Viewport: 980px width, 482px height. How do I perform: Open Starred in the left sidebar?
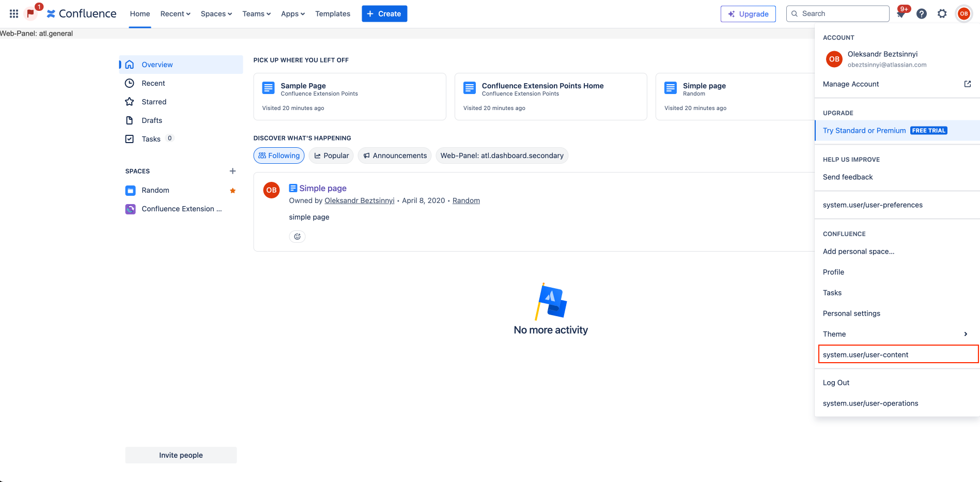[x=181, y=102]
